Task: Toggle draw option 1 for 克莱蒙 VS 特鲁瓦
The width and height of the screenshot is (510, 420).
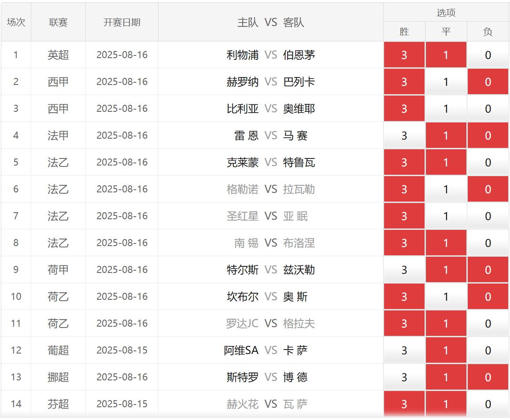Action: pyautogui.click(x=446, y=162)
